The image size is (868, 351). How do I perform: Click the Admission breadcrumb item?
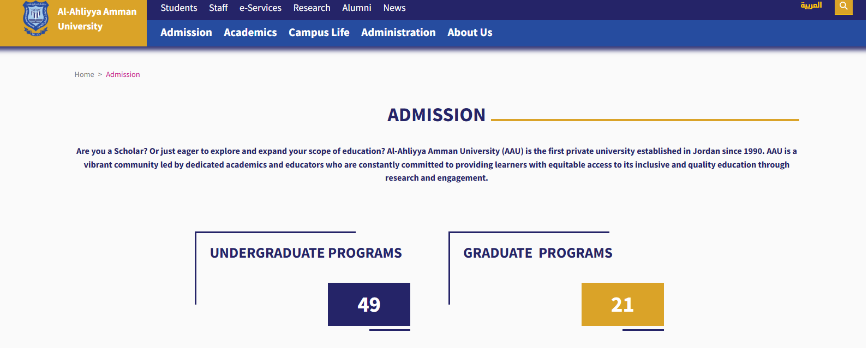click(123, 74)
